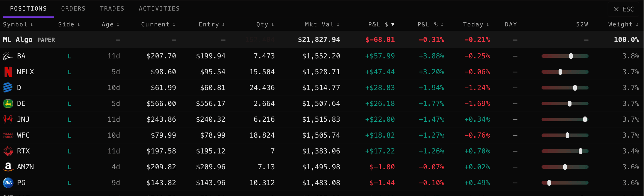
Task: Sort by Side column
Action: point(69,24)
